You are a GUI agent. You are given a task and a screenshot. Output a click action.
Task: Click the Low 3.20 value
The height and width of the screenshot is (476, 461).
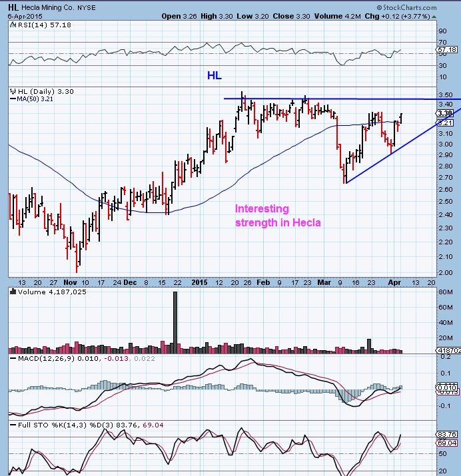click(252, 16)
